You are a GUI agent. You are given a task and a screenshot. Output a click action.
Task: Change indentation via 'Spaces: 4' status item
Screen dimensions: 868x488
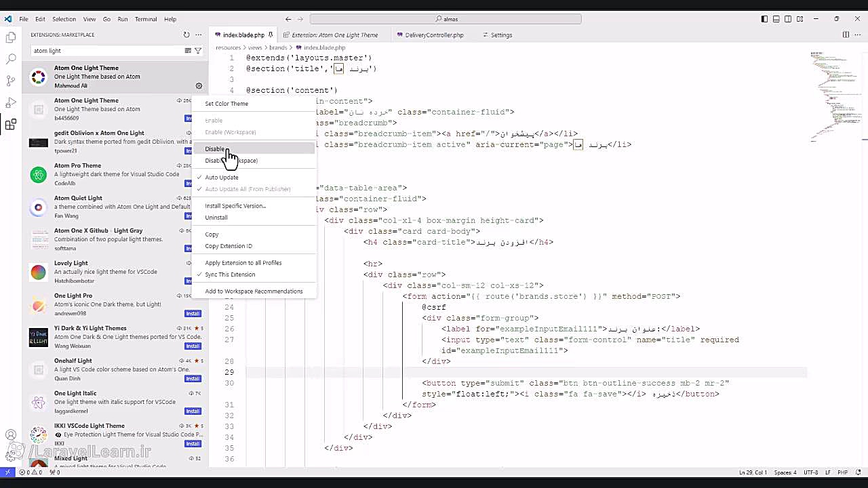pos(785,472)
